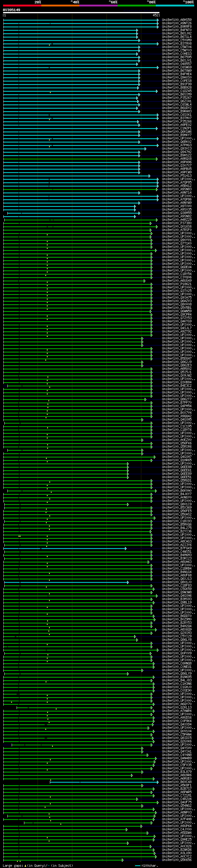
Task: Click the UniRef100_A9RQX8 label
Action: pyautogui.click(x=177, y=159)
